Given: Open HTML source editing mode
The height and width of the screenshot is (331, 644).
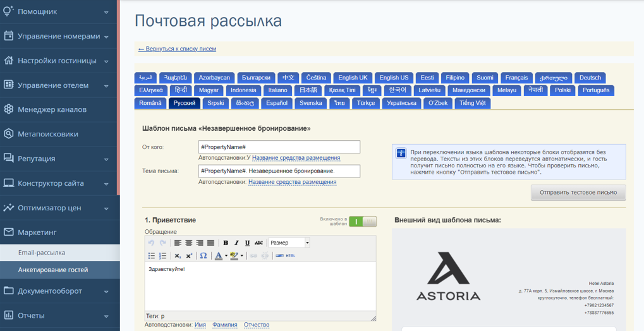Looking at the screenshot, I should 290,256.
